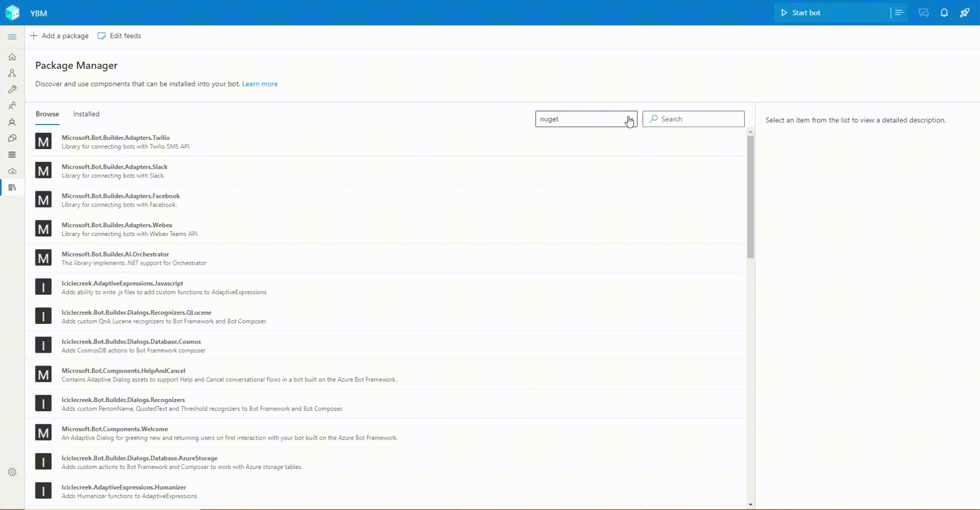Switch to the Installed tab

click(86, 114)
